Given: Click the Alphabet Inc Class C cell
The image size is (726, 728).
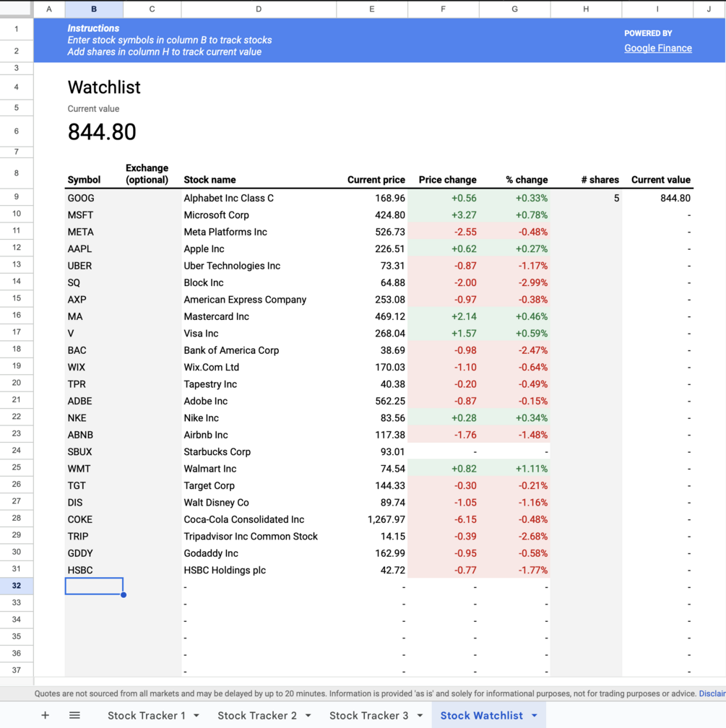Looking at the screenshot, I should tap(259, 198).
